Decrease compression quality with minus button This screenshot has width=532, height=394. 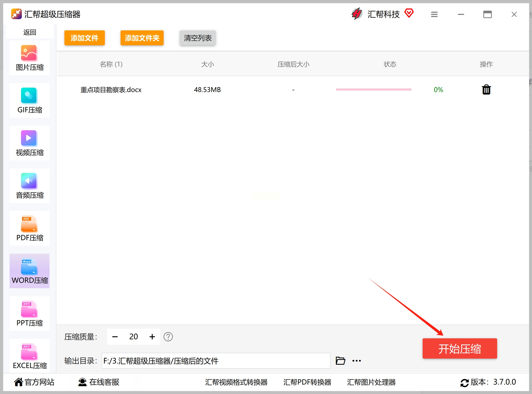[115, 337]
